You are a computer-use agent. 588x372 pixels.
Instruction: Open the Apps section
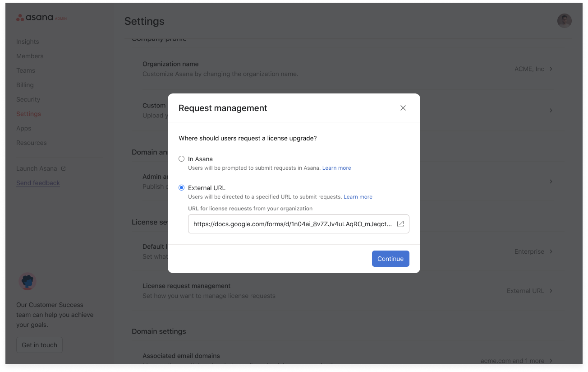coord(23,128)
